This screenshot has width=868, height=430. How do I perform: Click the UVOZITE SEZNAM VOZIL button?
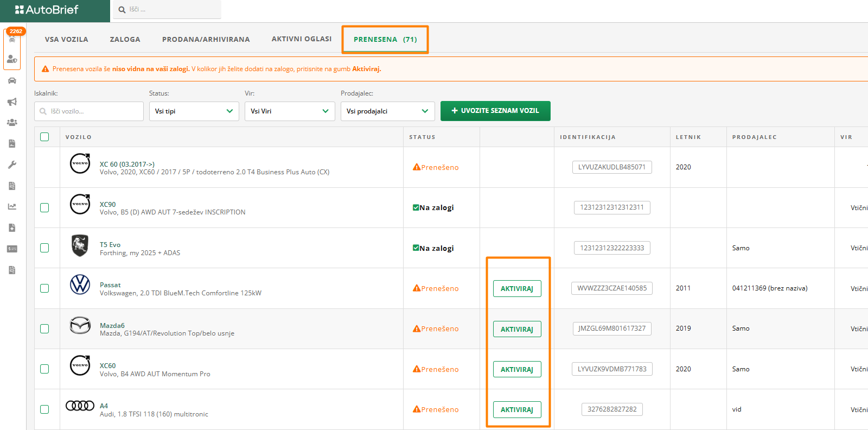(x=495, y=111)
